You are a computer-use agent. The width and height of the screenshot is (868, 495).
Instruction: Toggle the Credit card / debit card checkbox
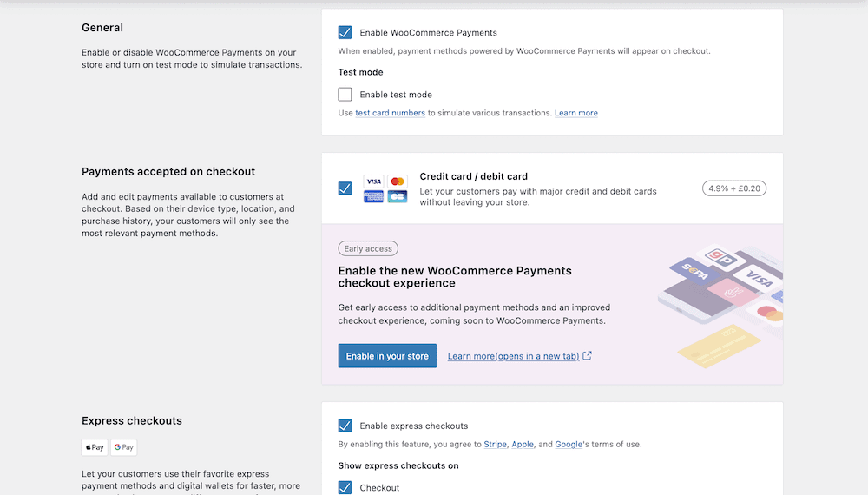345,188
